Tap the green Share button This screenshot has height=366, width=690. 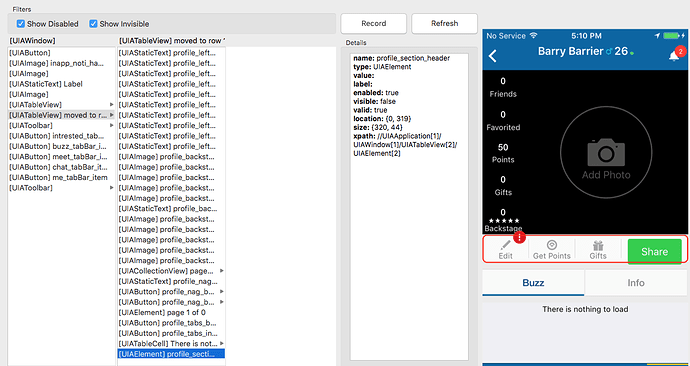pyautogui.click(x=654, y=252)
